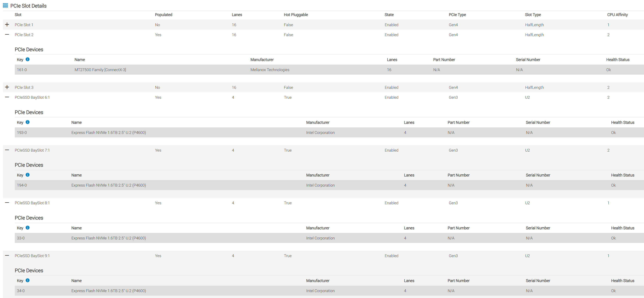Viewport: 644px width, 298px height.
Task: Click the CPU Affinity column header
Action: [617, 15]
